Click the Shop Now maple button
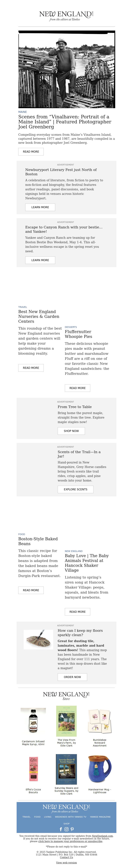 point(71,431)
